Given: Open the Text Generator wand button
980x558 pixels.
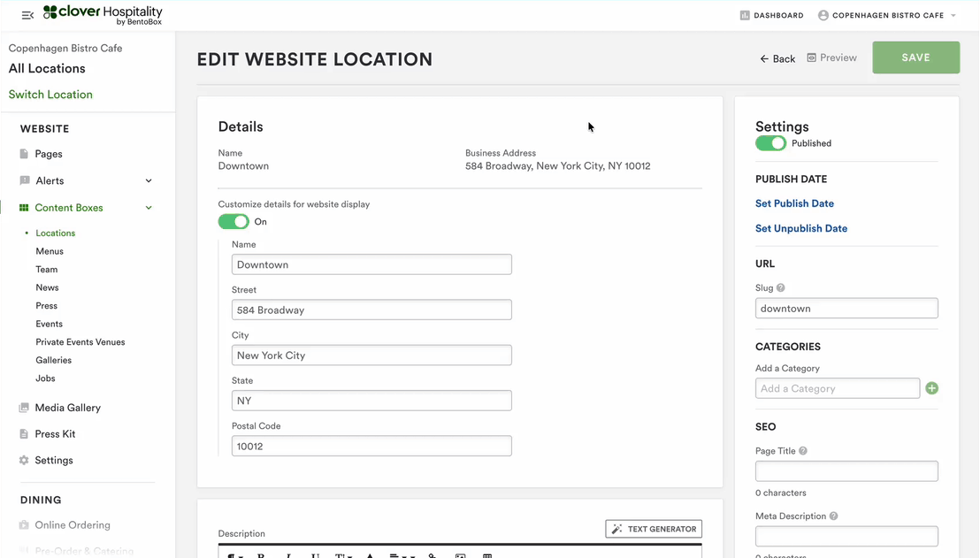Looking at the screenshot, I should [x=654, y=529].
